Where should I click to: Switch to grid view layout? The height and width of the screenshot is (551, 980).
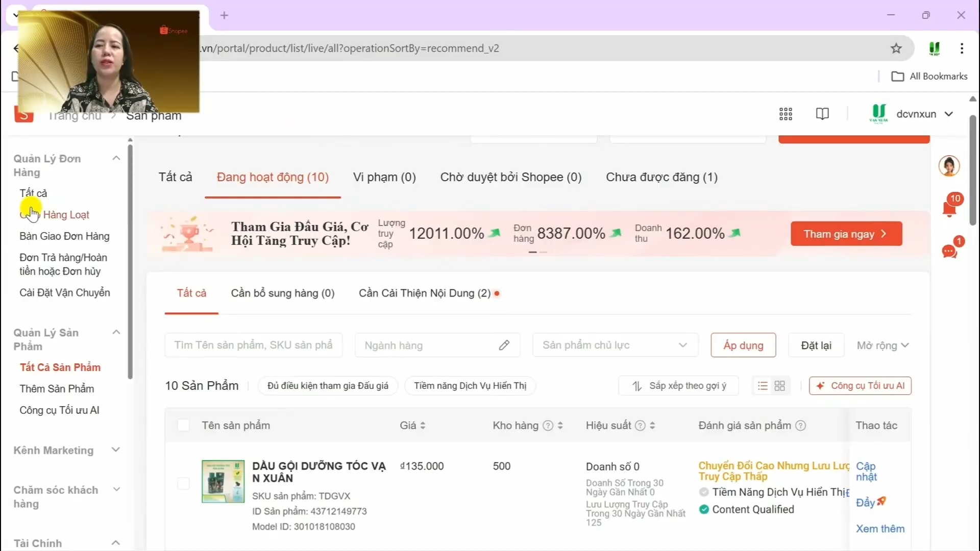(780, 386)
